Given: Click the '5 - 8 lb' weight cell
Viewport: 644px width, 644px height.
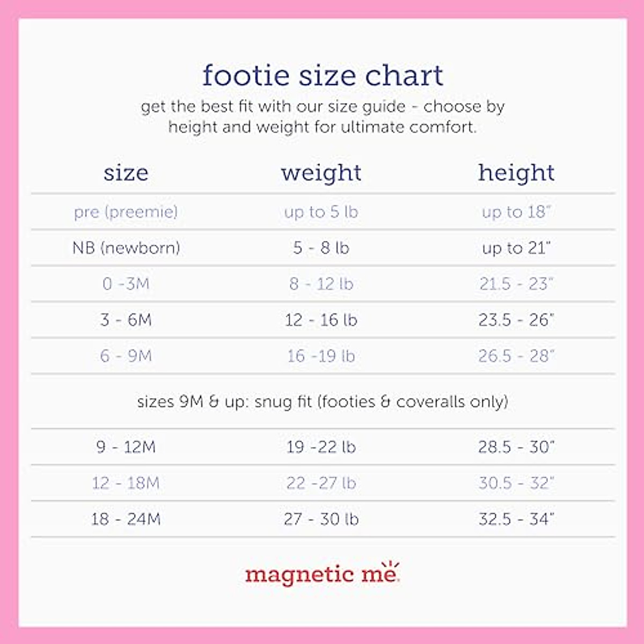Looking at the screenshot, I should (321, 248).
